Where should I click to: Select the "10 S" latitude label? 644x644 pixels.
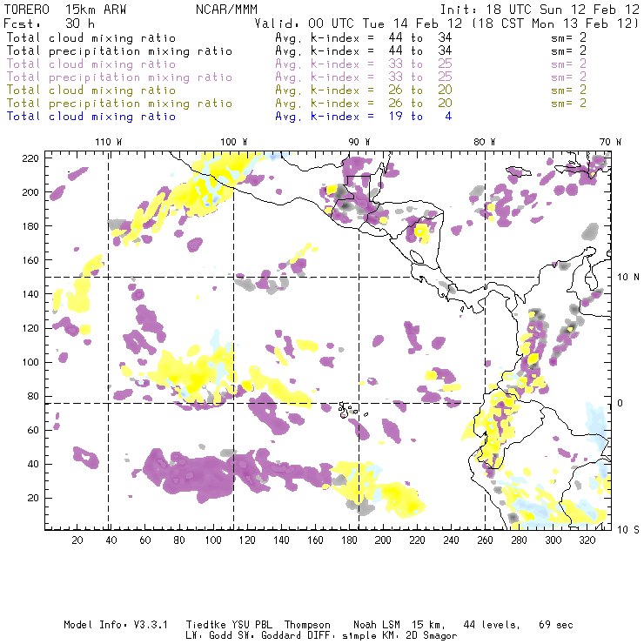628,529
